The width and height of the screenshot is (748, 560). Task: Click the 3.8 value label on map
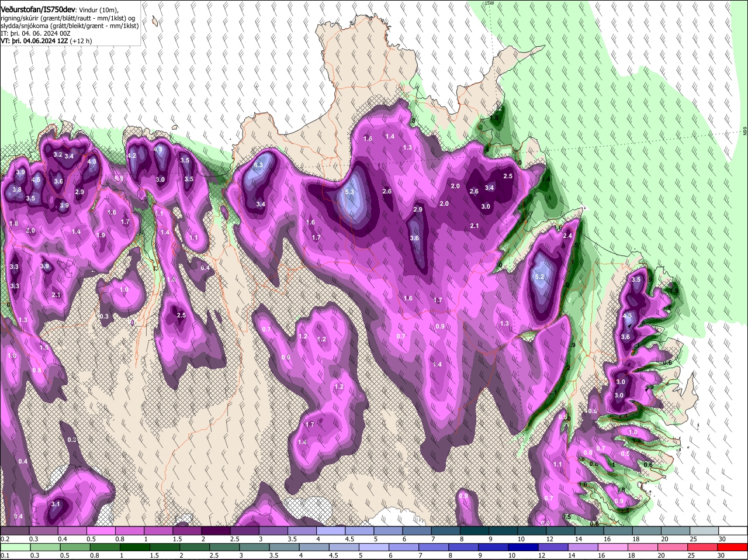17,190
